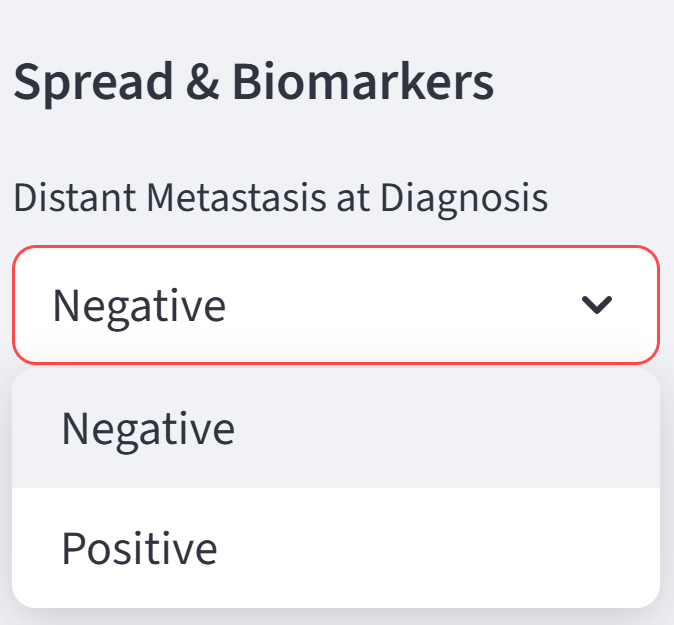
Task: Click the empty middle area of the select box
Action: tap(400, 305)
